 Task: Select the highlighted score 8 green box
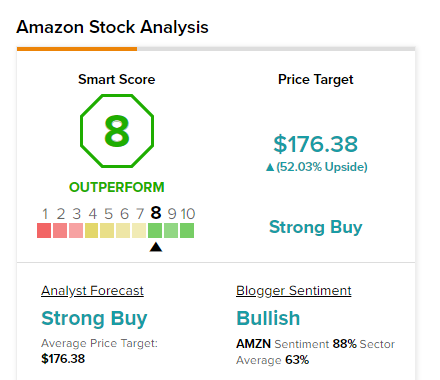click(x=155, y=231)
